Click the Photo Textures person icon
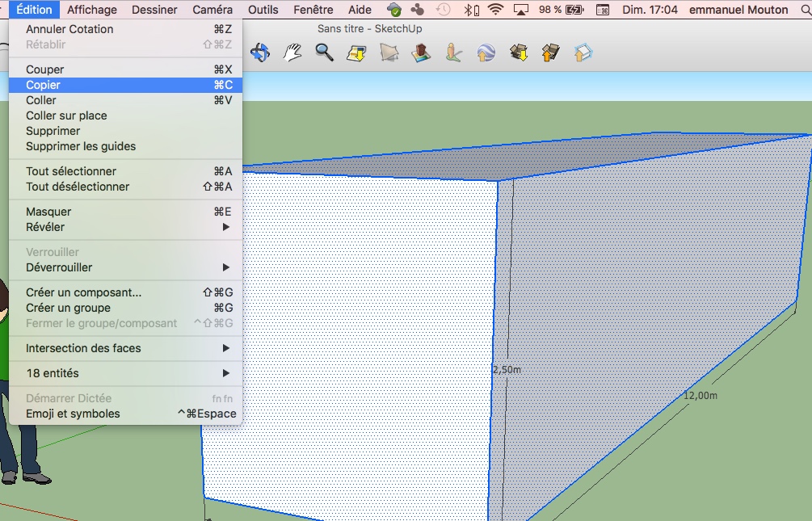Image resolution: width=812 pixels, height=521 pixels. click(x=453, y=53)
